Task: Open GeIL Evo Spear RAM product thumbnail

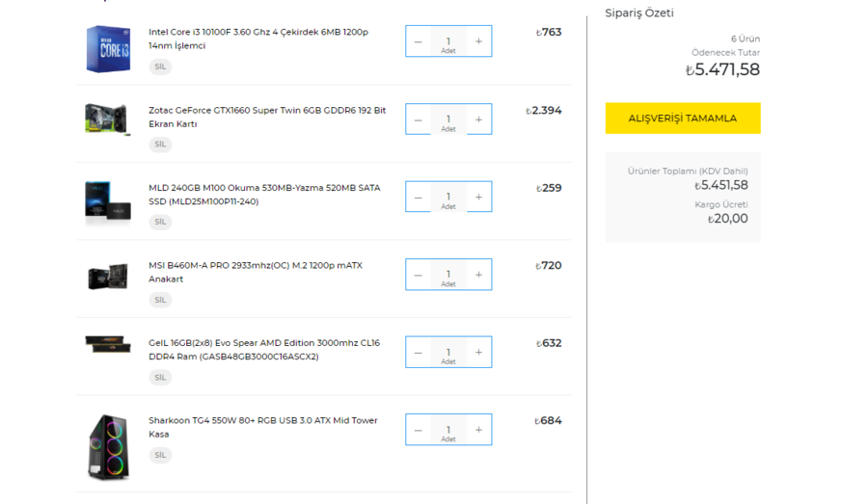Action: (x=107, y=344)
